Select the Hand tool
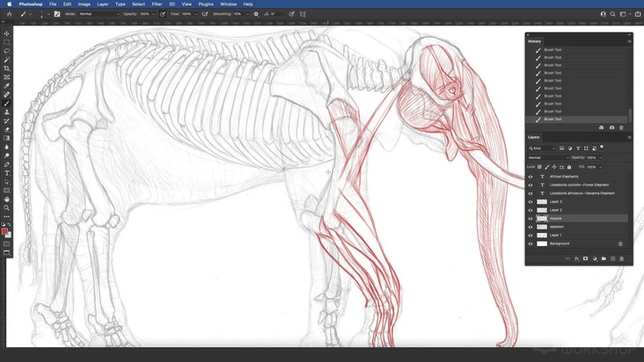 click(x=6, y=199)
